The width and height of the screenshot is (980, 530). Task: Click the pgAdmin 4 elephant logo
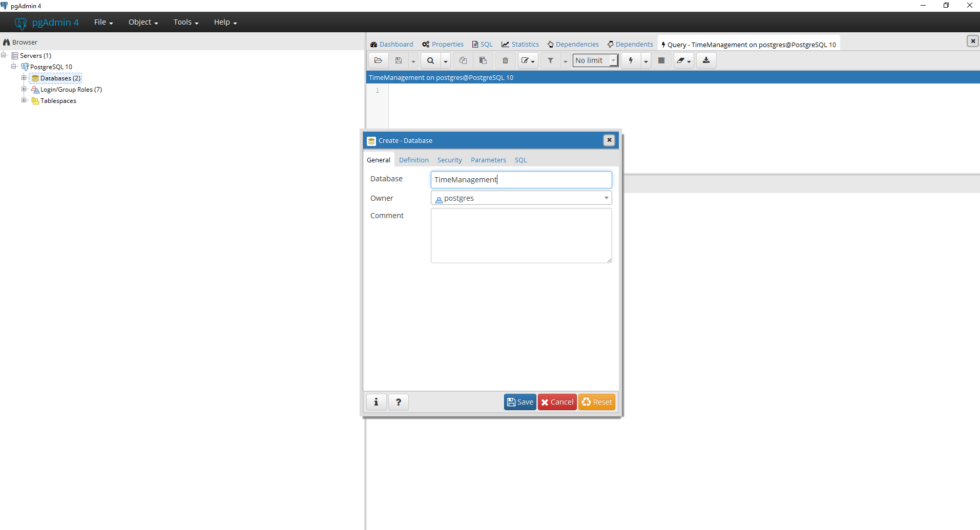pyautogui.click(x=20, y=23)
